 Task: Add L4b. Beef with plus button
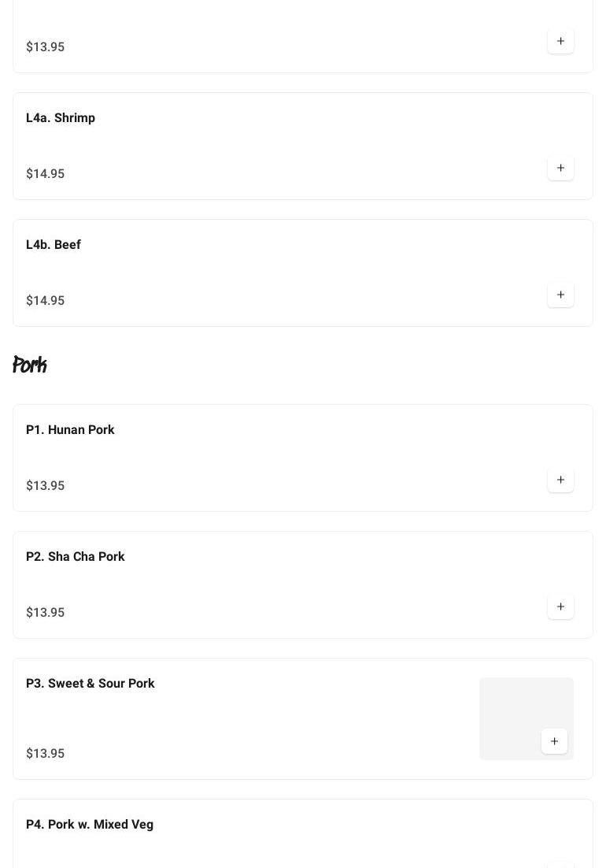[x=560, y=295]
